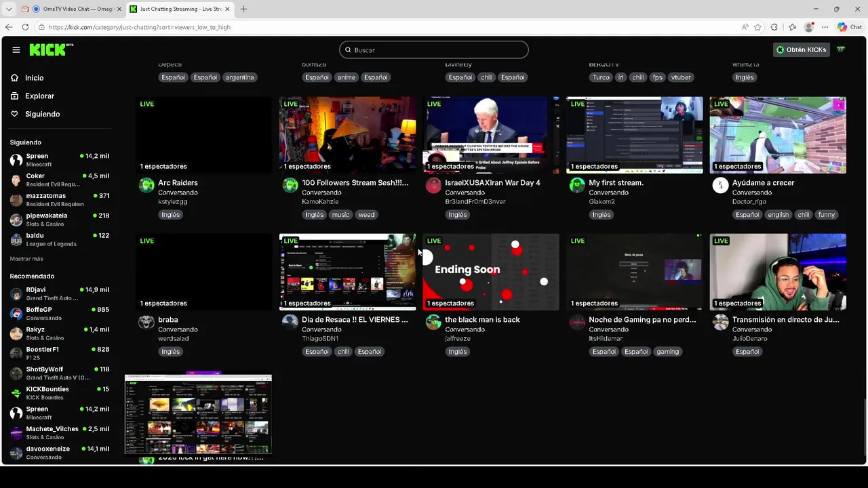
Task: Click the search magnifier icon
Action: click(x=348, y=49)
